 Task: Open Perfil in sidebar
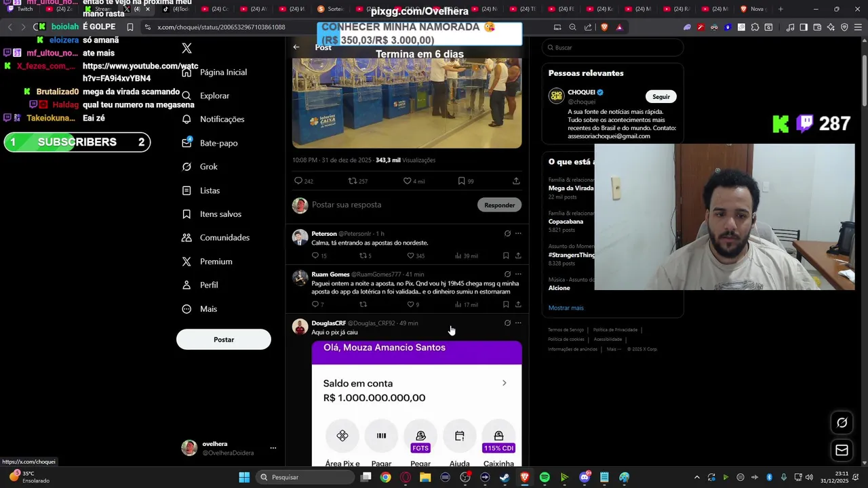200,285
